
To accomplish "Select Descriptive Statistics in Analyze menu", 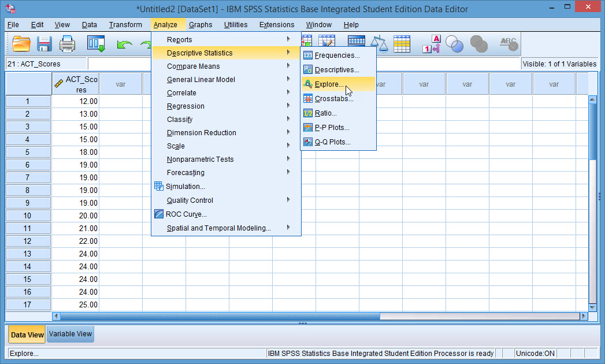I will pos(226,53).
